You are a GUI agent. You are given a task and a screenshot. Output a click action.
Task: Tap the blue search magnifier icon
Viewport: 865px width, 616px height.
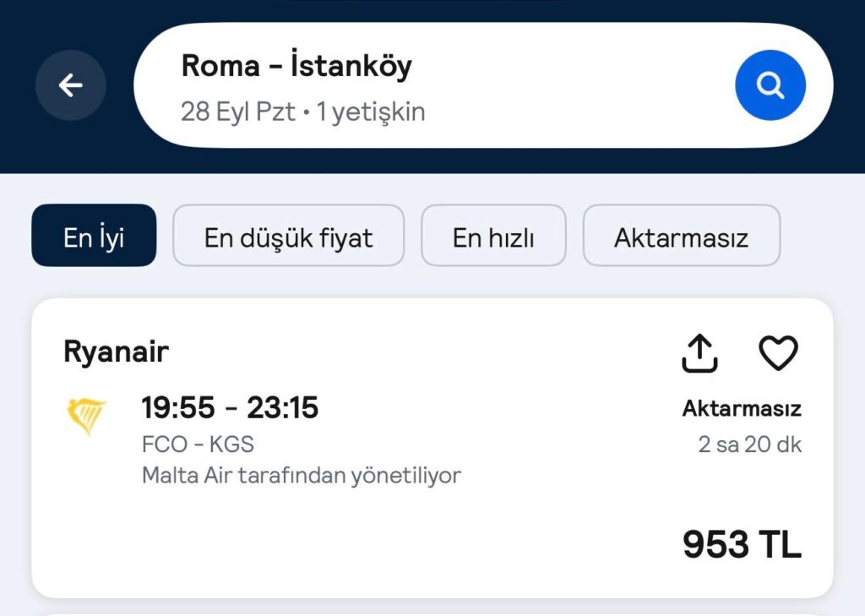click(x=770, y=85)
